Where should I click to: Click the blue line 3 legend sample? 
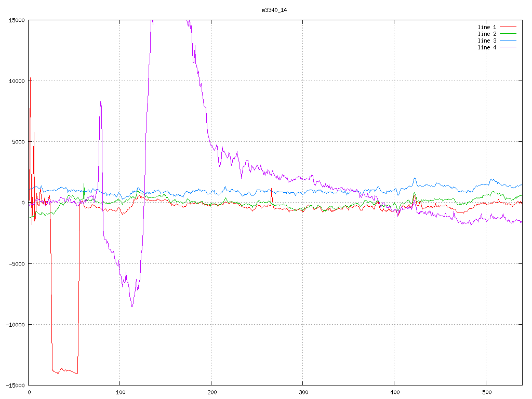(509, 41)
